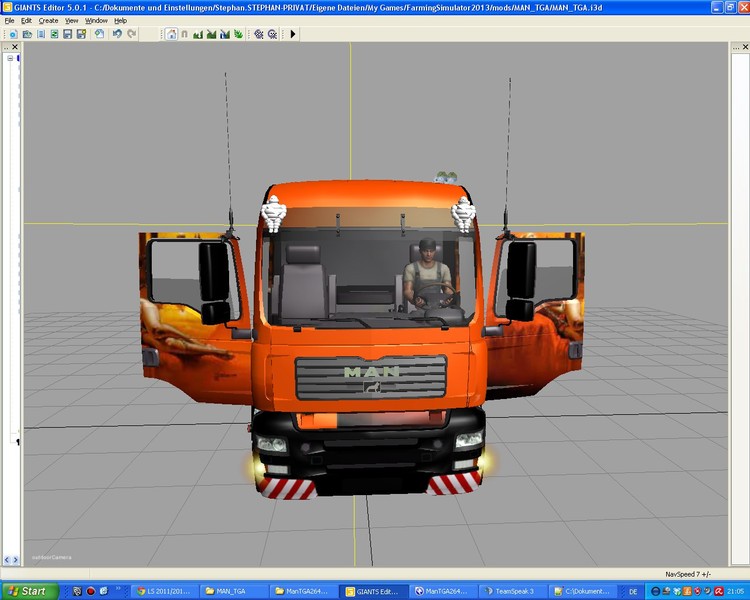Collapse the root node in scenegraph tree
Image resolution: width=750 pixels, height=600 pixels.
tap(10, 58)
